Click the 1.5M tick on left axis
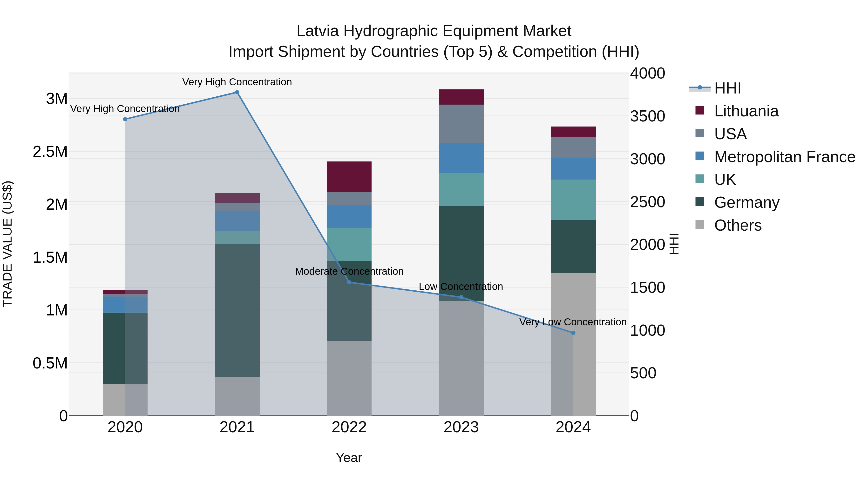The height and width of the screenshot is (488, 868). 50,257
